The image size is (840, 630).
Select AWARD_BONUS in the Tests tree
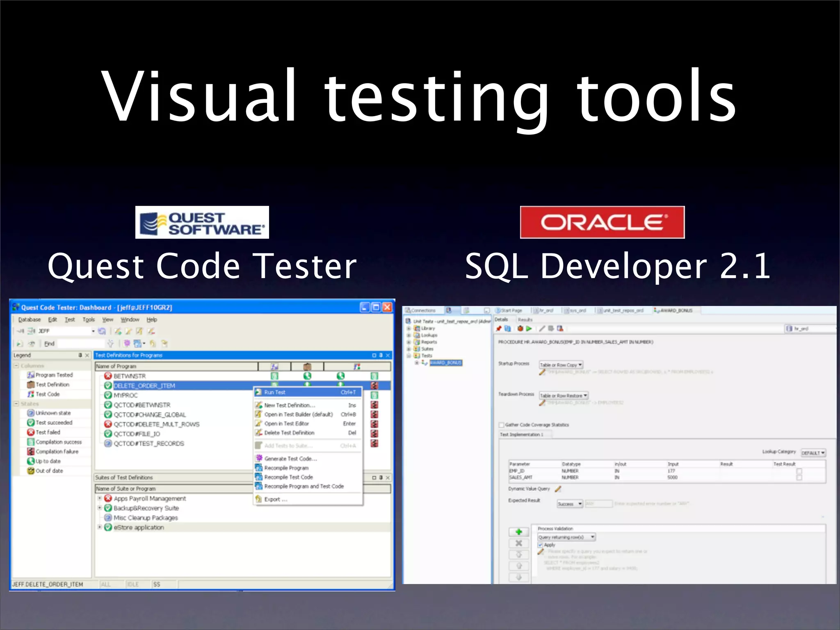[x=446, y=363]
